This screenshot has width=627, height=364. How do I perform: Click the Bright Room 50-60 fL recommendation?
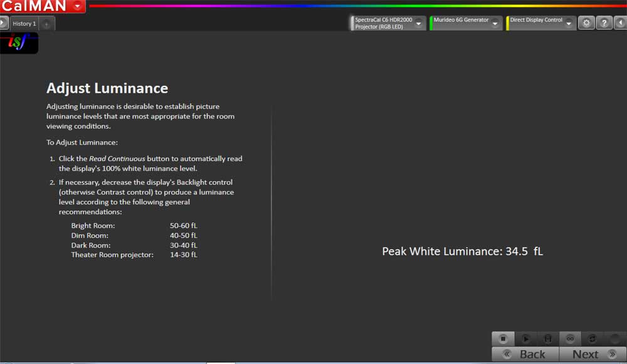click(x=134, y=226)
